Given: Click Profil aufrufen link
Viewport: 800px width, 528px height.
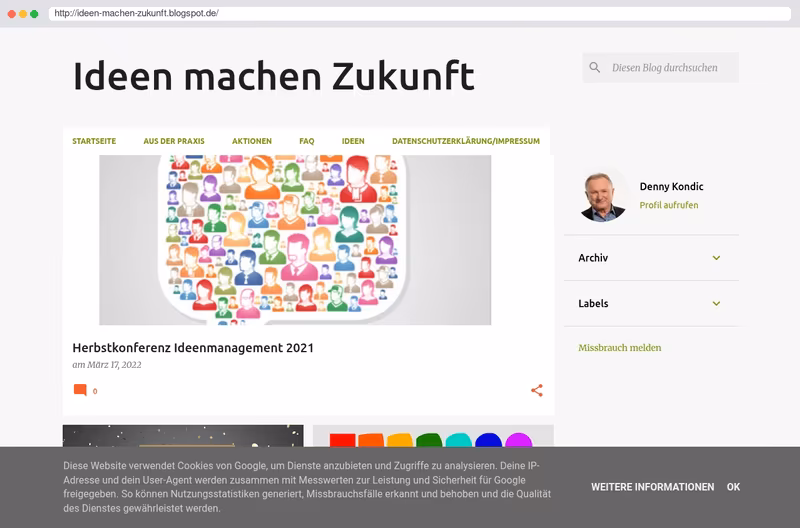Looking at the screenshot, I should [x=669, y=205].
